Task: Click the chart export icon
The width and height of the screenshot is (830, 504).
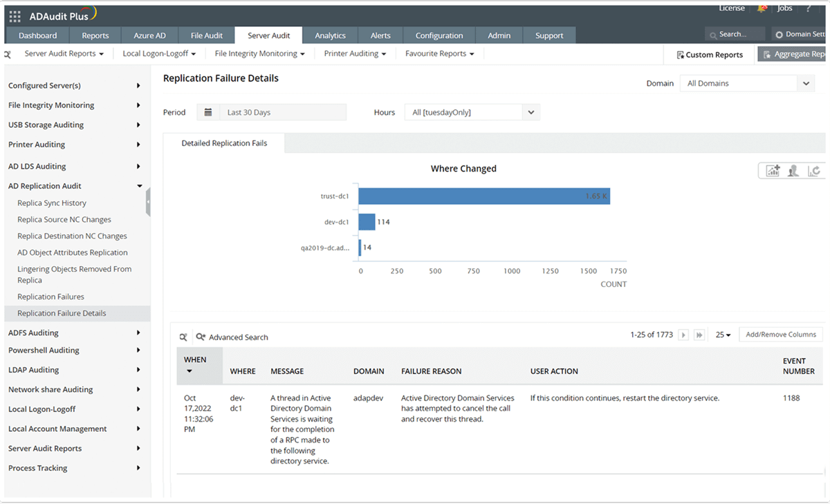Action: [x=773, y=171]
